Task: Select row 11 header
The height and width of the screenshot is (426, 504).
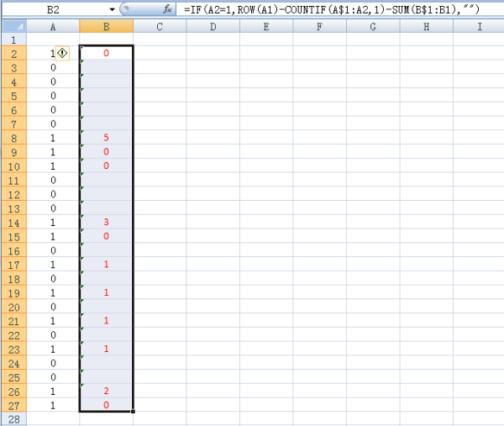Action: pos(13,181)
